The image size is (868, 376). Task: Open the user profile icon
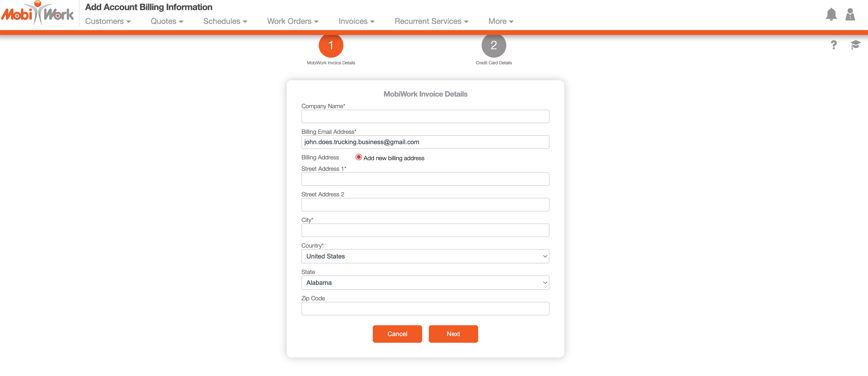(850, 15)
